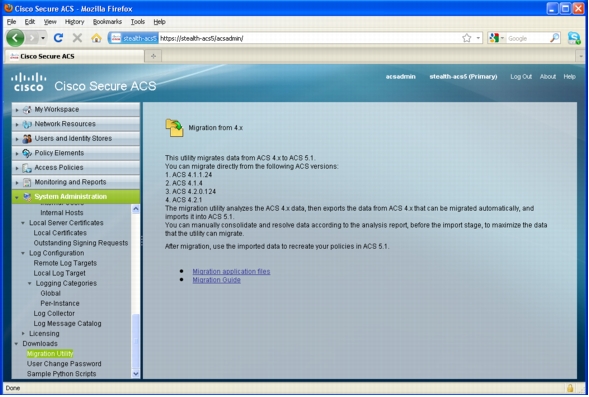Click the My Workspace icon

(x=27, y=110)
